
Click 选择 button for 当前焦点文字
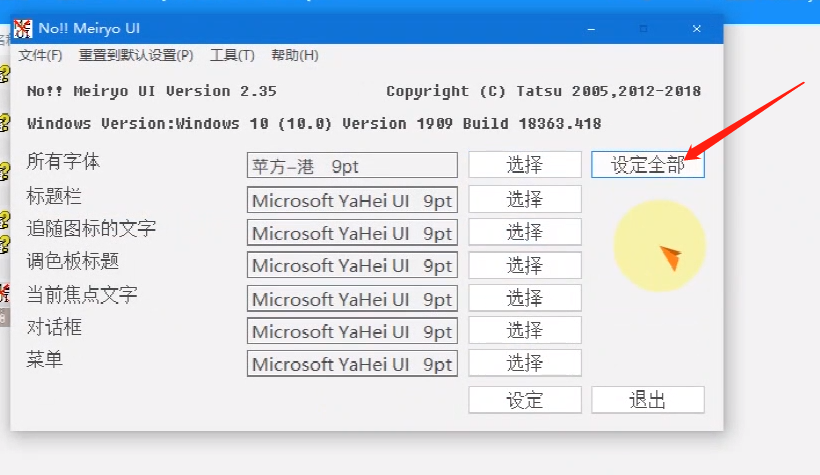525,298
